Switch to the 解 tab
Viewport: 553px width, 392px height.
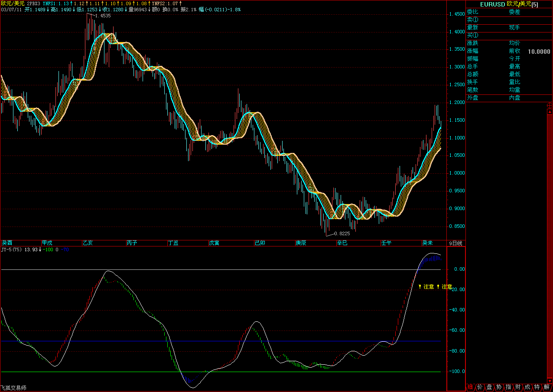point(547,387)
